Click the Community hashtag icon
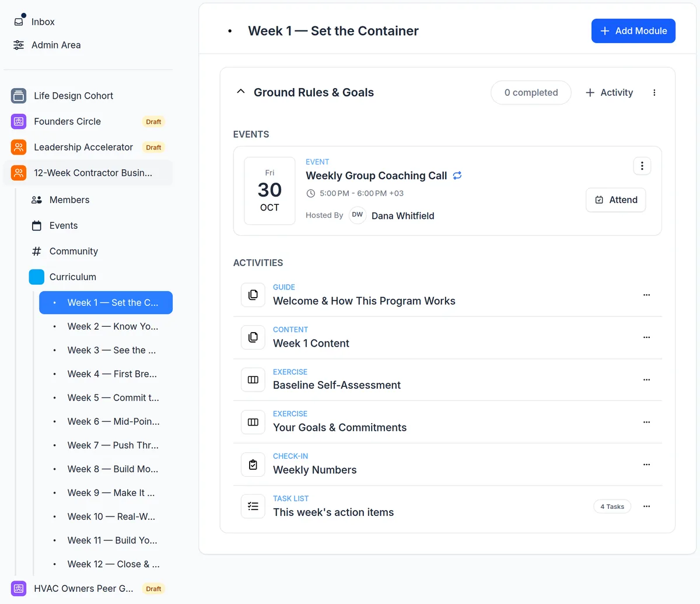The height and width of the screenshot is (604, 700). click(x=37, y=251)
